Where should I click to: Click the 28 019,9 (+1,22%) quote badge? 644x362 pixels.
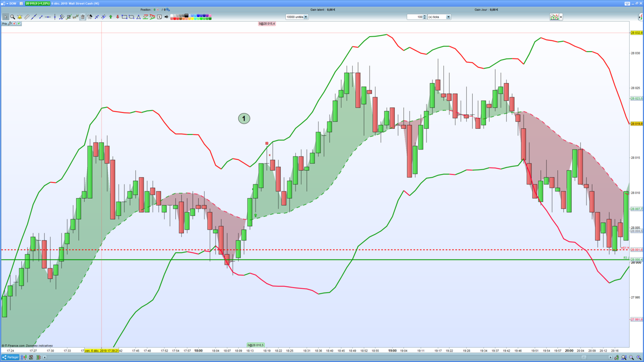coord(38,3)
